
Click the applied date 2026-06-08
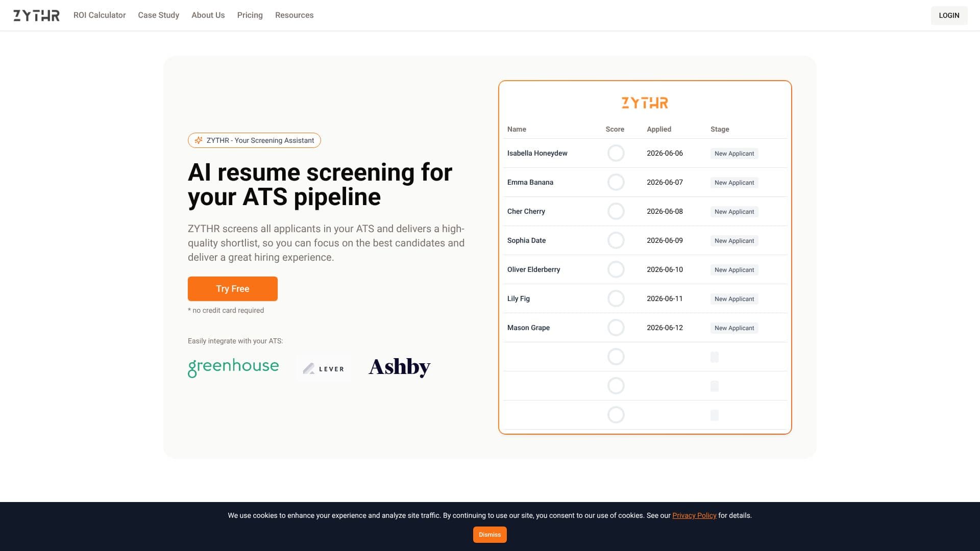click(665, 211)
